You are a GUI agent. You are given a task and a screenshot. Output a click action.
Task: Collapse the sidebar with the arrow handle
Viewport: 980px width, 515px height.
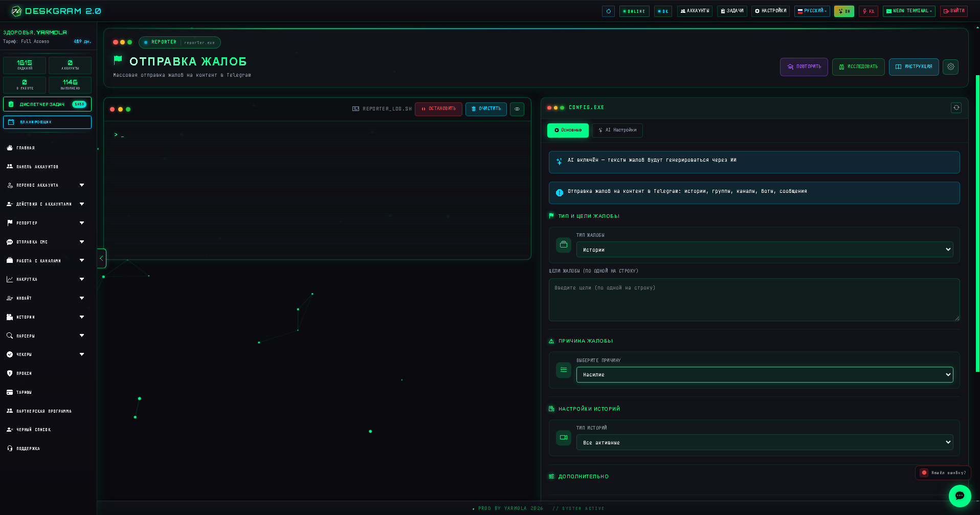point(101,258)
